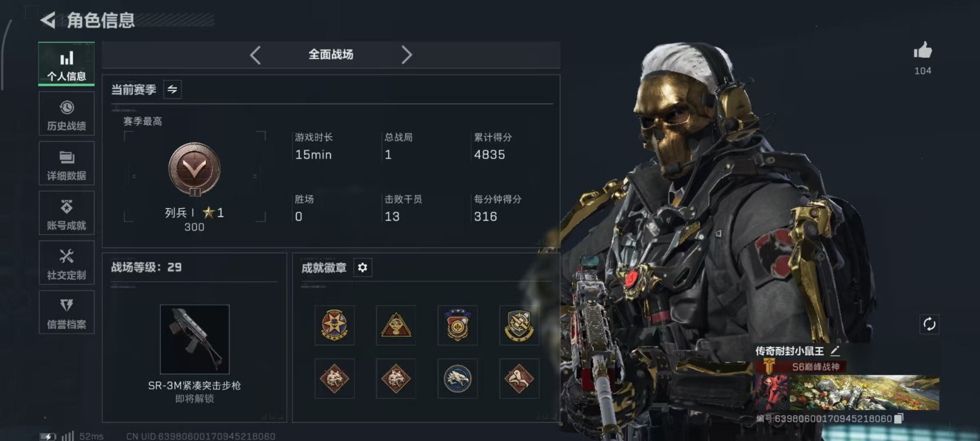Image resolution: width=980 pixels, height=441 pixels.
Task: Click the 列兵 rank emblem
Action: click(x=194, y=169)
